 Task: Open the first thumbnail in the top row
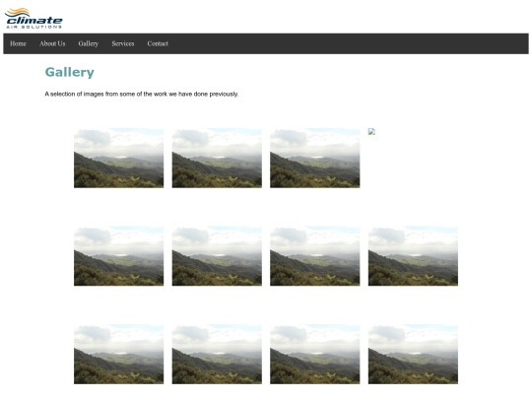pyautogui.click(x=119, y=158)
